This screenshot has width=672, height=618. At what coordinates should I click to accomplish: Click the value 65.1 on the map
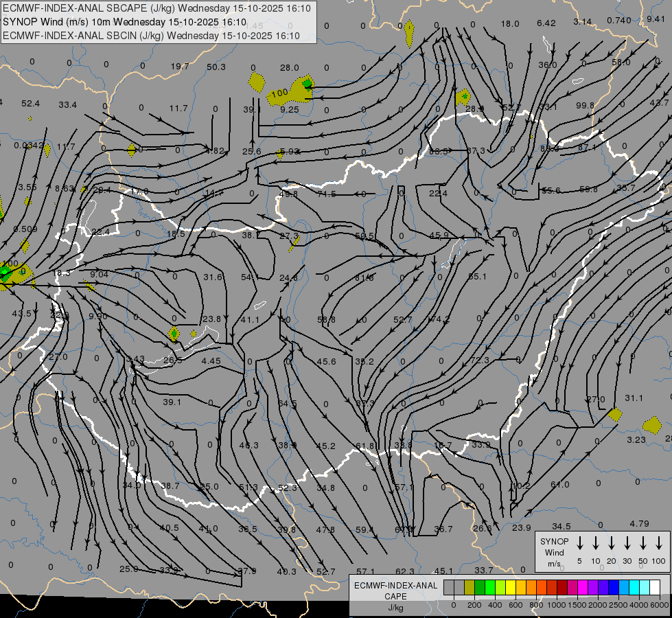click(478, 276)
